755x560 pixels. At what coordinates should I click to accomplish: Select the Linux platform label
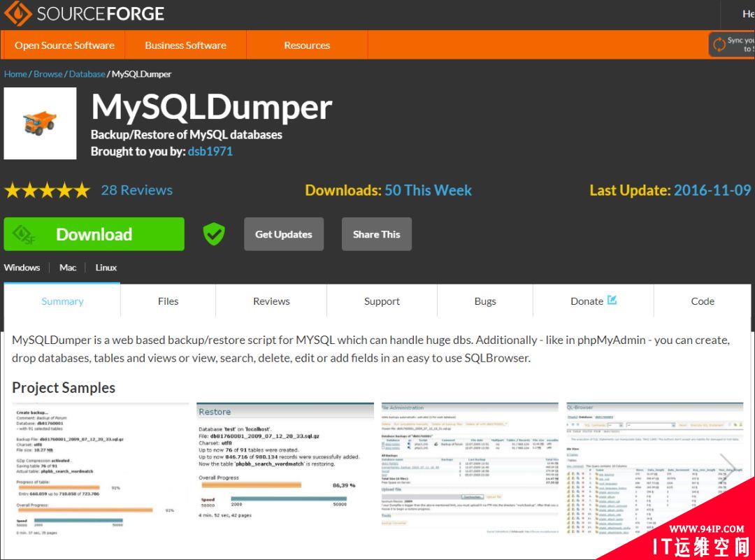coord(106,268)
